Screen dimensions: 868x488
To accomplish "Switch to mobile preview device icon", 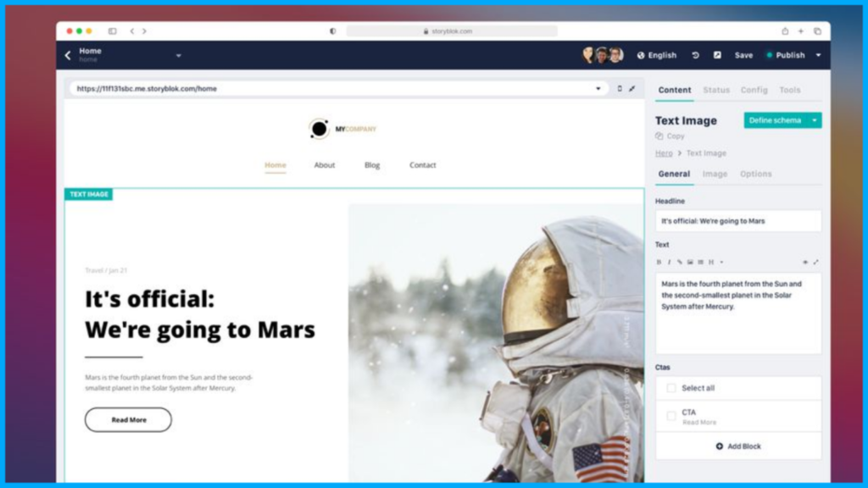I will pyautogui.click(x=620, y=88).
